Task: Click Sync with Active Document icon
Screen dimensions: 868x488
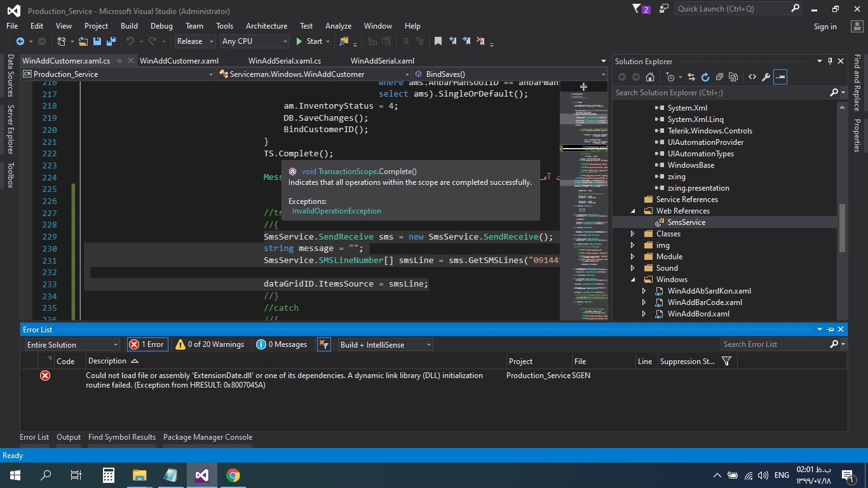Action: [691, 77]
